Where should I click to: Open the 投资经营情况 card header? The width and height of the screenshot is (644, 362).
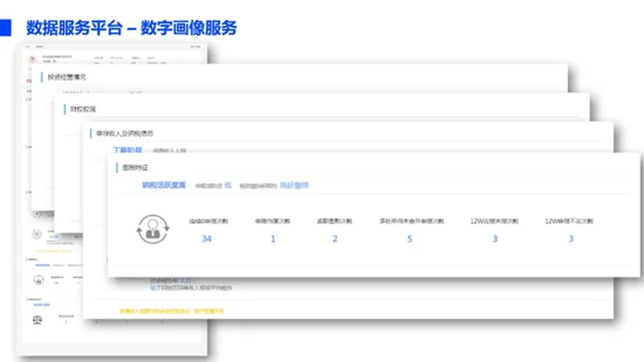point(67,77)
